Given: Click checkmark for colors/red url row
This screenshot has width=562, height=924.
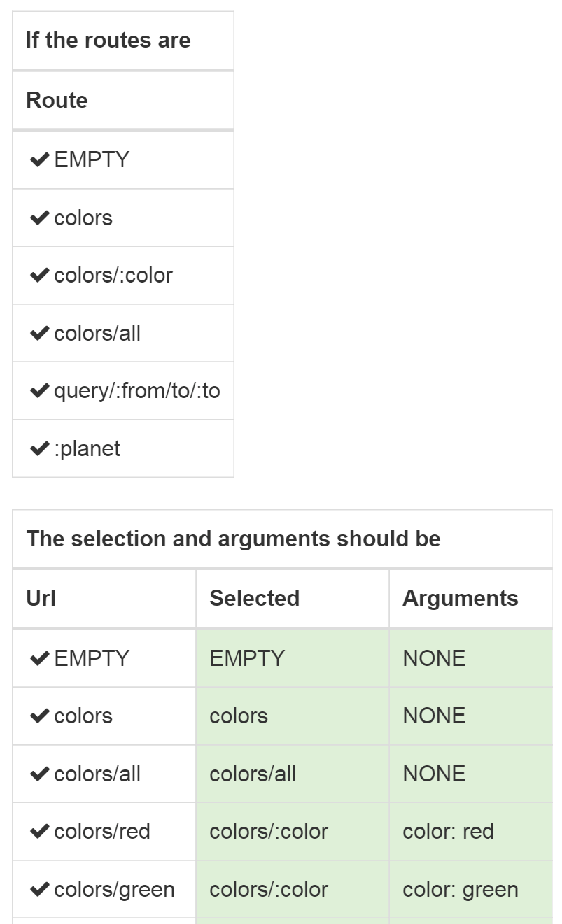Looking at the screenshot, I should [39, 832].
